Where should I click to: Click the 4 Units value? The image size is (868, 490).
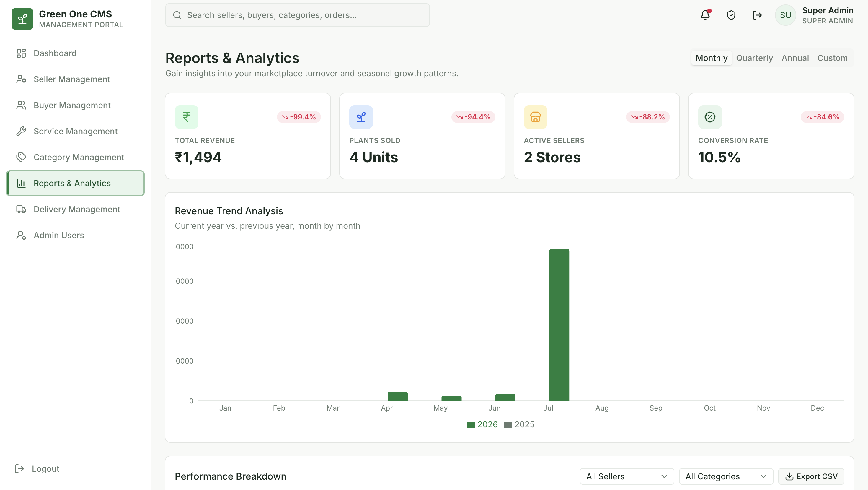[x=374, y=157]
